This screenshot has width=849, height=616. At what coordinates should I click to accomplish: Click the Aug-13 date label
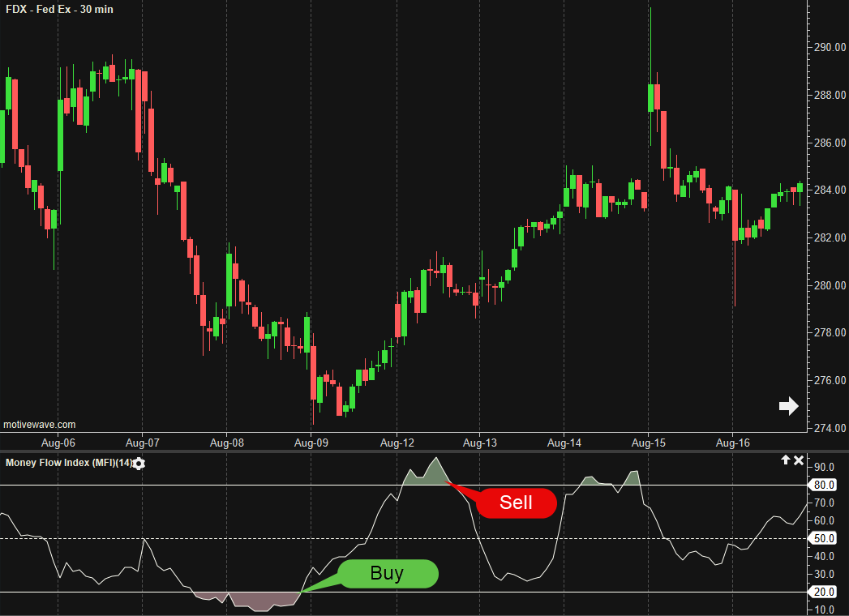pos(480,443)
